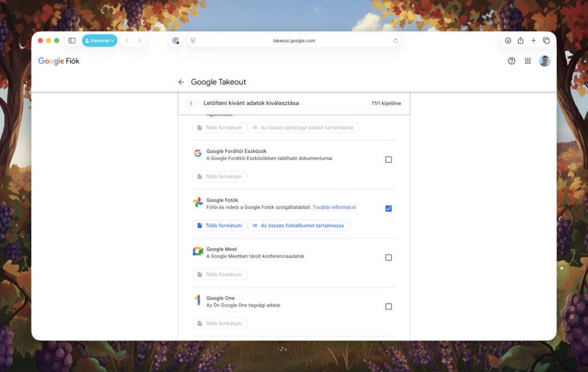Open Az összes fotóalbumot tartalmazza

tap(299, 225)
